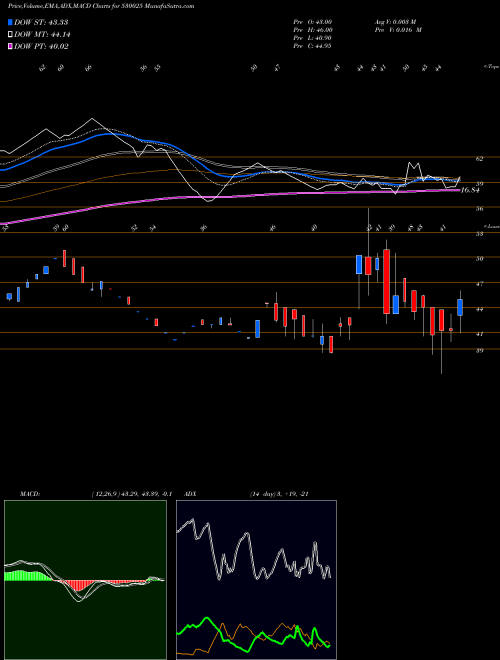This screenshot has height=660, width=500.
Task: Click the 'ADX' panel heading
Action: 190,494
